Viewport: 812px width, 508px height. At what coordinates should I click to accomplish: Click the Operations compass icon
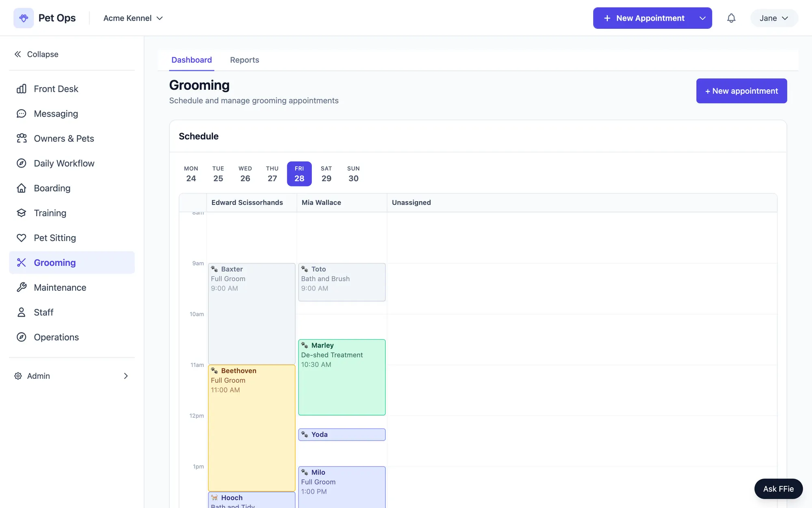[x=22, y=336]
